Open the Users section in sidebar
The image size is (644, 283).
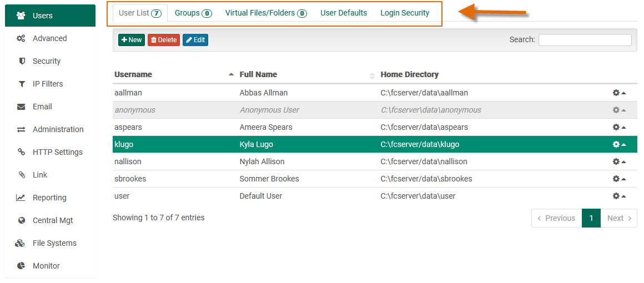[50, 16]
